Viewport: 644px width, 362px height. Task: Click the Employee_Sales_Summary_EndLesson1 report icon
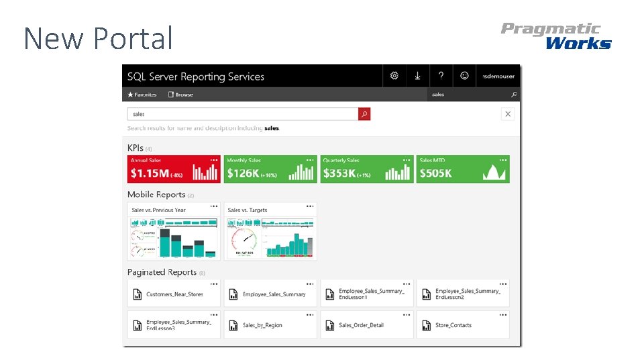point(330,294)
